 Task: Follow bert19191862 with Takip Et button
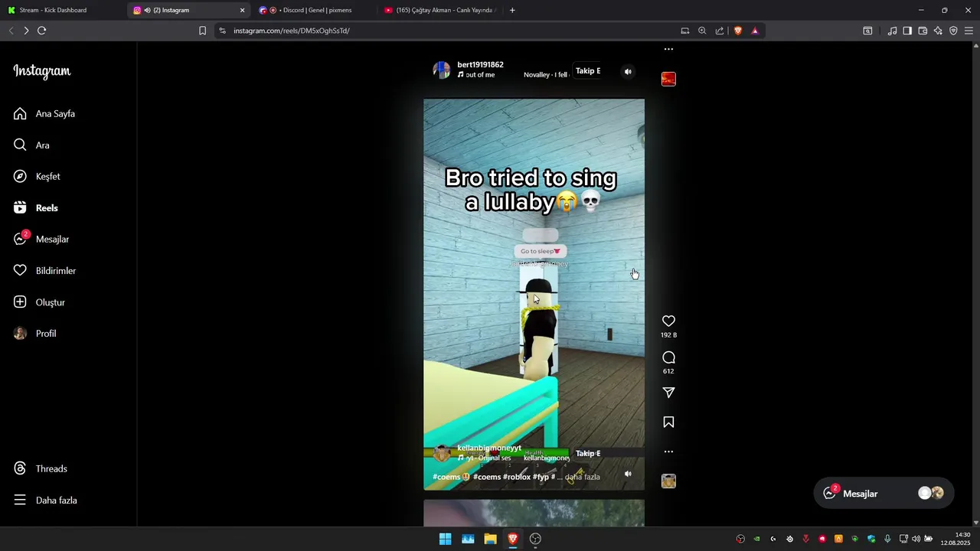point(588,71)
